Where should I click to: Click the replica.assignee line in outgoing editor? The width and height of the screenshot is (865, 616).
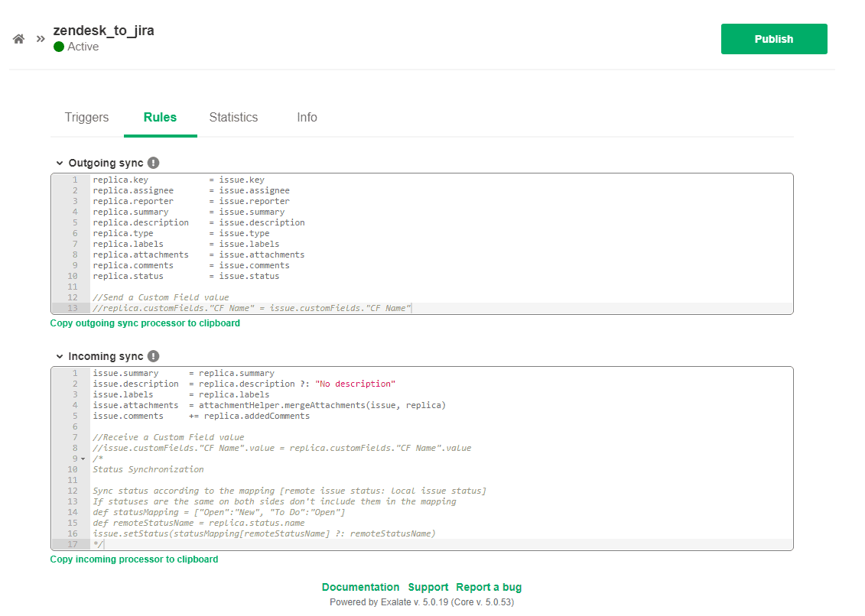click(191, 191)
